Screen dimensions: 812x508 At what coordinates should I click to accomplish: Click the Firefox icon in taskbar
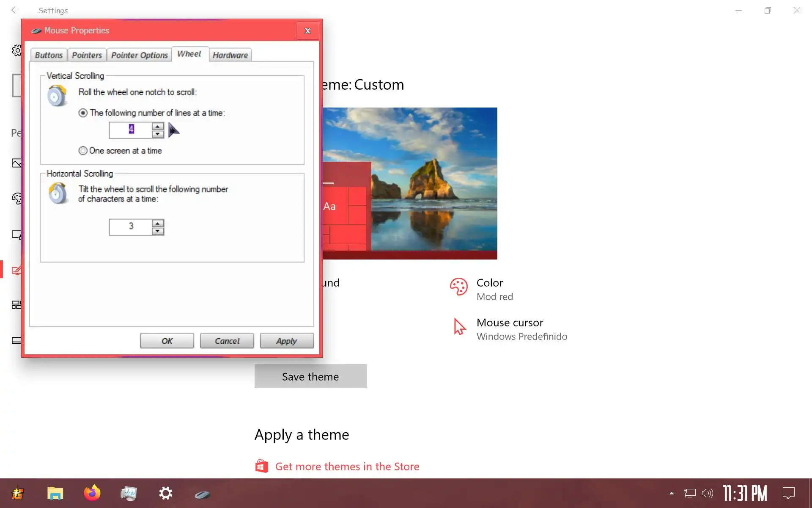pos(92,493)
